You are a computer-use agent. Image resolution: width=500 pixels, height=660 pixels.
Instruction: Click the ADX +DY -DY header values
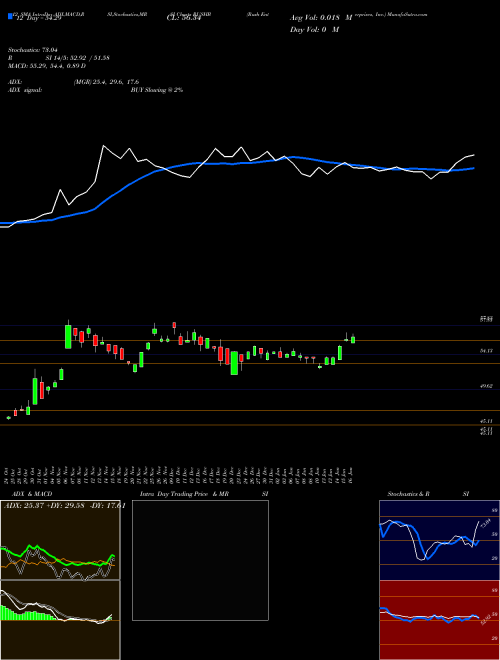(x=64, y=505)
